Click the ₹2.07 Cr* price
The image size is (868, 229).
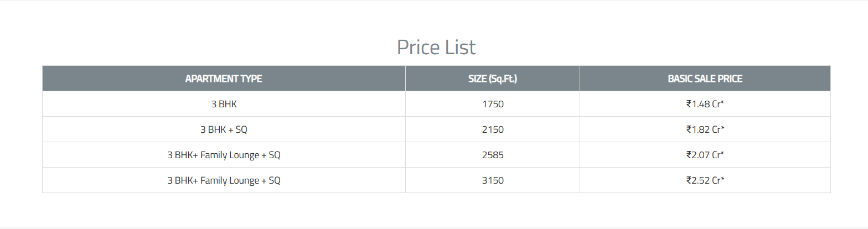pos(705,155)
